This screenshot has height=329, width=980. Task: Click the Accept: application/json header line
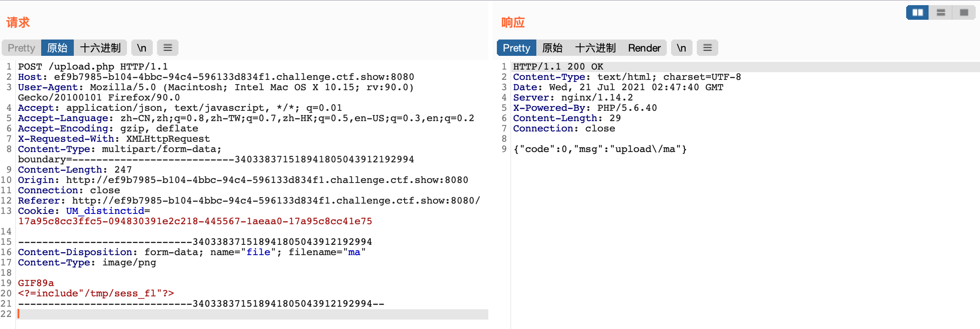(x=180, y=108)
